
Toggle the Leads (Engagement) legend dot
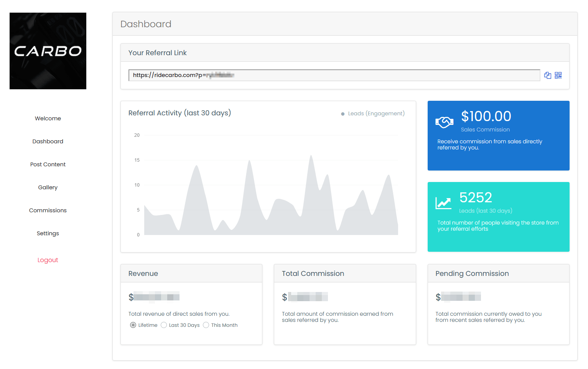click(x=343, y=114)
